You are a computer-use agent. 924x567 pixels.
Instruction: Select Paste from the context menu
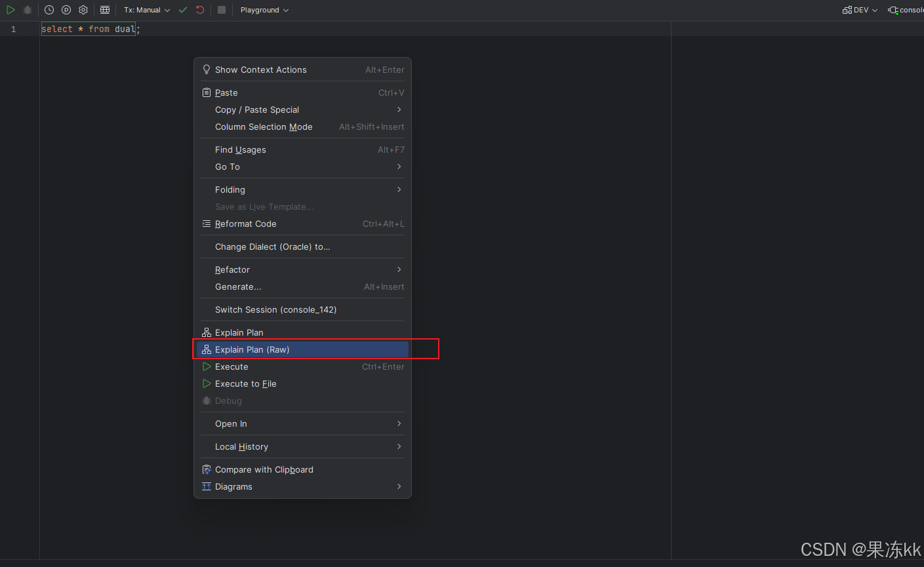pos(302,92)
